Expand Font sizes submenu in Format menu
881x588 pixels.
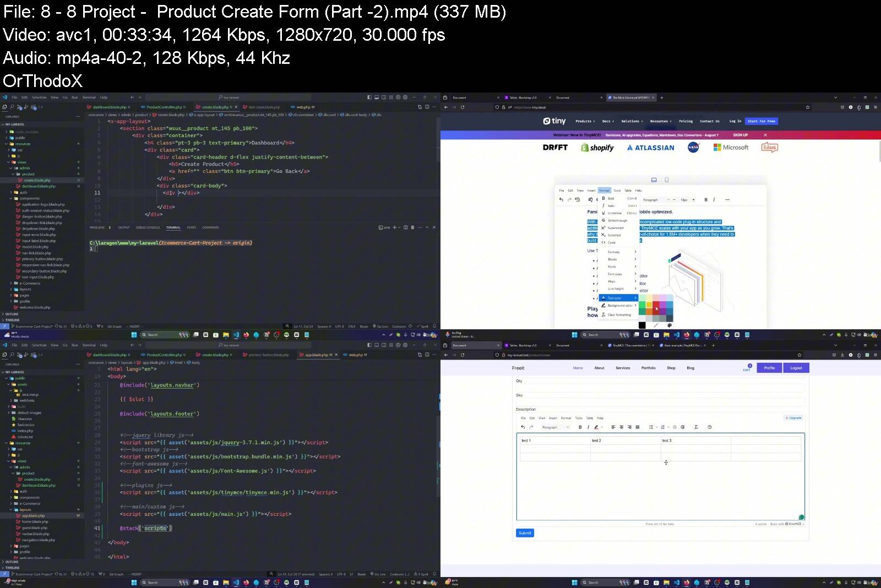click(618, 274)
